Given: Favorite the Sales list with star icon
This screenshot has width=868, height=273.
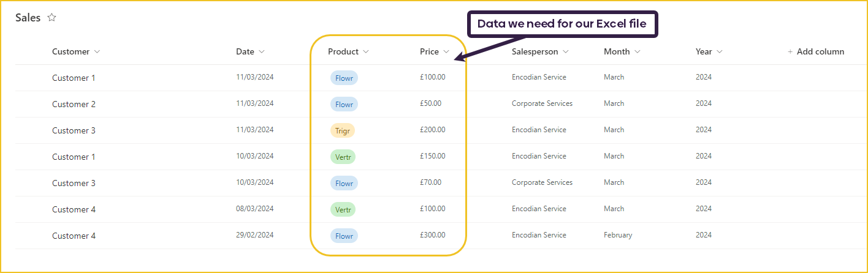Looking at the screenshot, I should [x=52, y=18].
